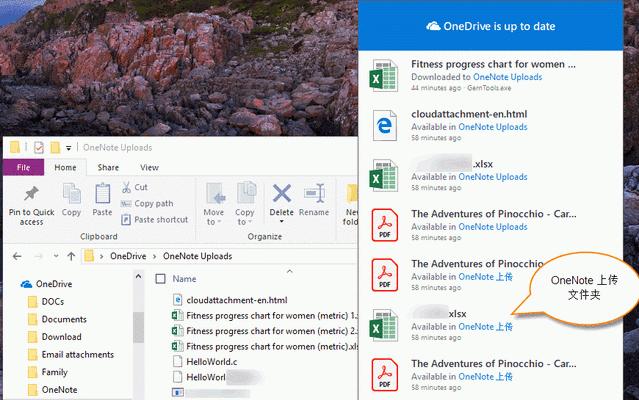Click OneNote Uploads in the address bar
The image size is (639, 400).
(x=198, y=256)
